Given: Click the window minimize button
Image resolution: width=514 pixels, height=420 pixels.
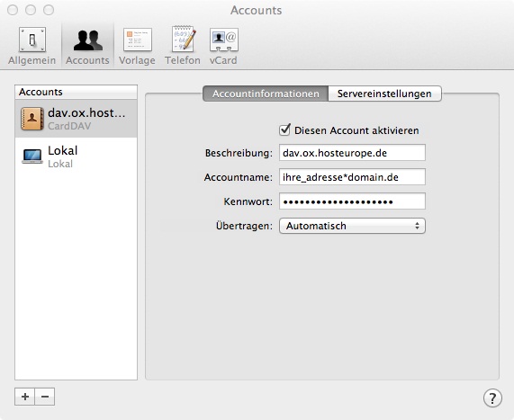Looking at the screenshot, I should click(31, 10).
